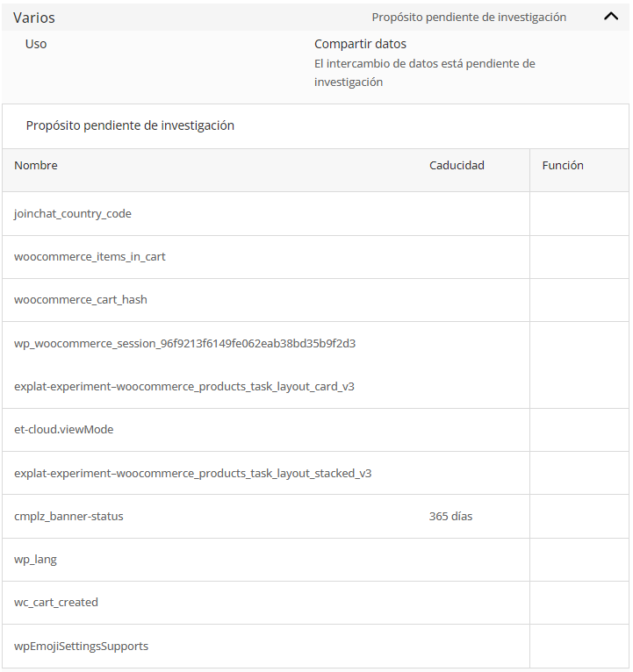Select the 'Propósito pendiente de investigación' header label

(469, 18)
